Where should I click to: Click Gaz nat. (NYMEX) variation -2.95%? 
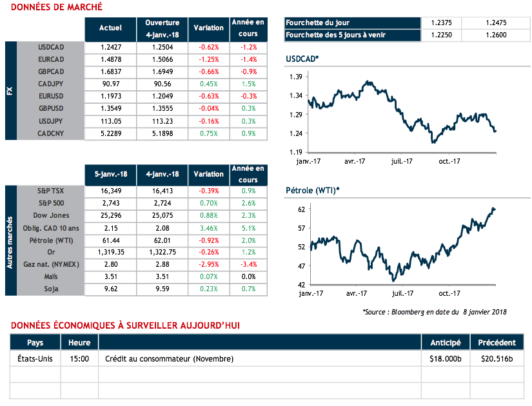208,264
